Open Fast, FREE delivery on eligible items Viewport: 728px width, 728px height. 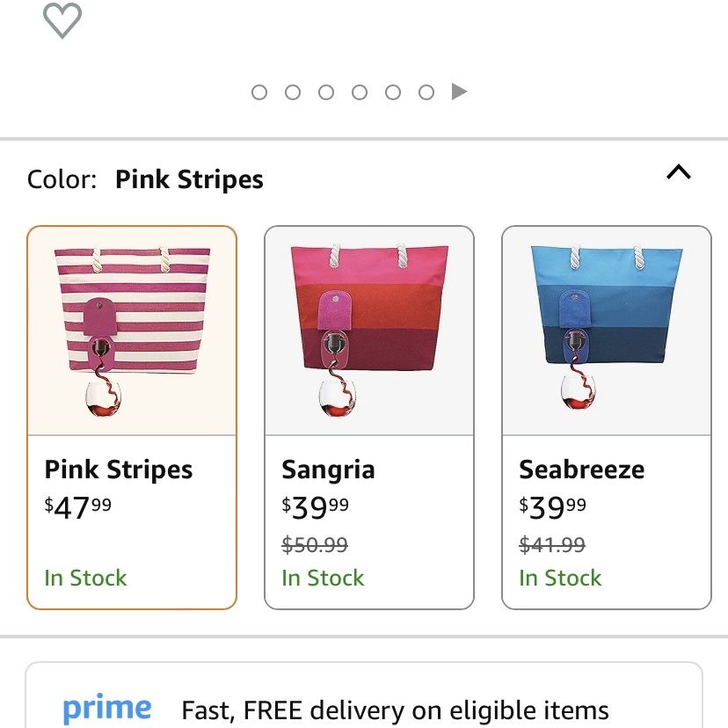pos(395,710)
